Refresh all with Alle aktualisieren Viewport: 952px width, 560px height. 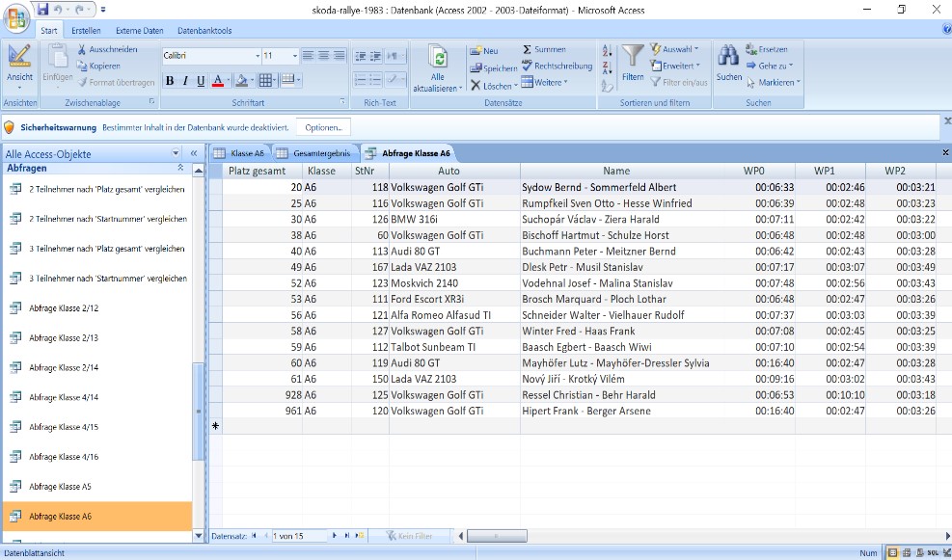pyautogui.click(x=437, y=68)
